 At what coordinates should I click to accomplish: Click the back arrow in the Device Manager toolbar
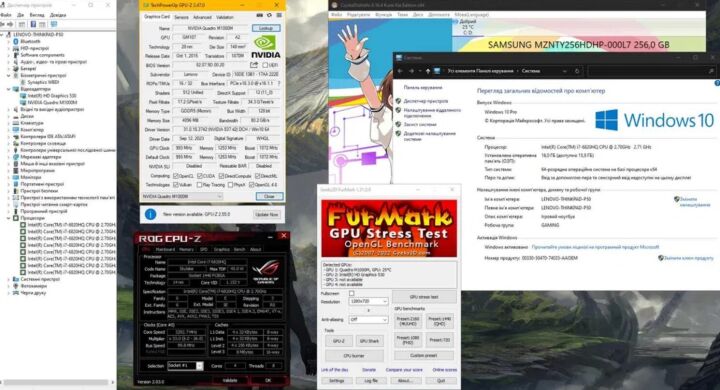[x=3, y=24]
